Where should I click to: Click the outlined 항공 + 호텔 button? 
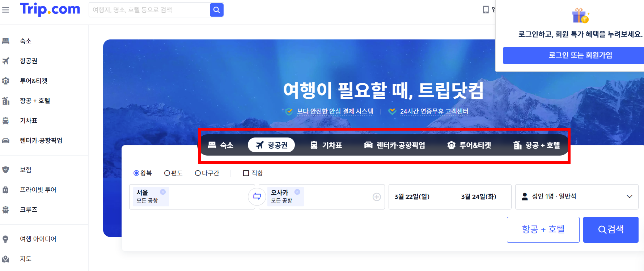pyautogui.click(x=543, y=229)
